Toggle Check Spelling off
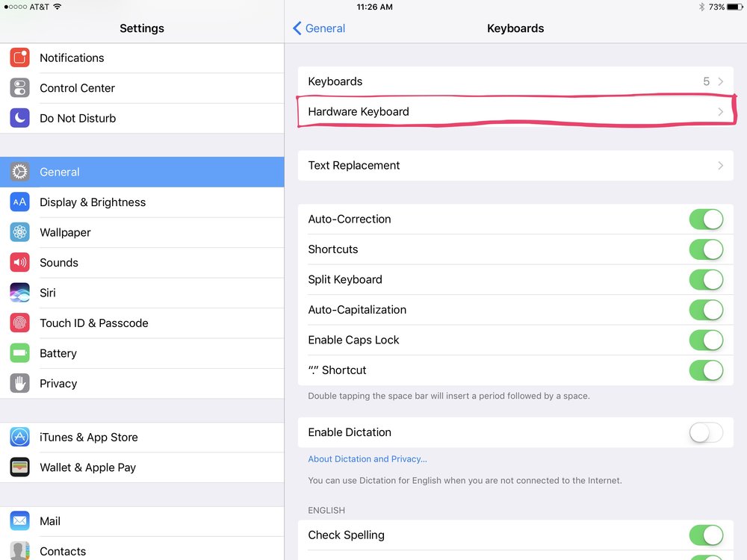The height and width of the screenshot is (560, 747). click(x=705, y=535)
